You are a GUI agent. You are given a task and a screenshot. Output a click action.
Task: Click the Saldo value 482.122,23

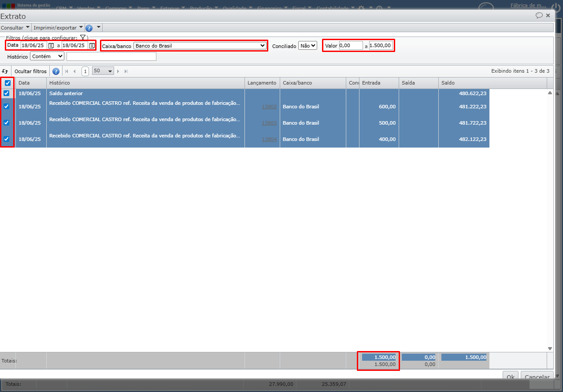tap(473, 139)
